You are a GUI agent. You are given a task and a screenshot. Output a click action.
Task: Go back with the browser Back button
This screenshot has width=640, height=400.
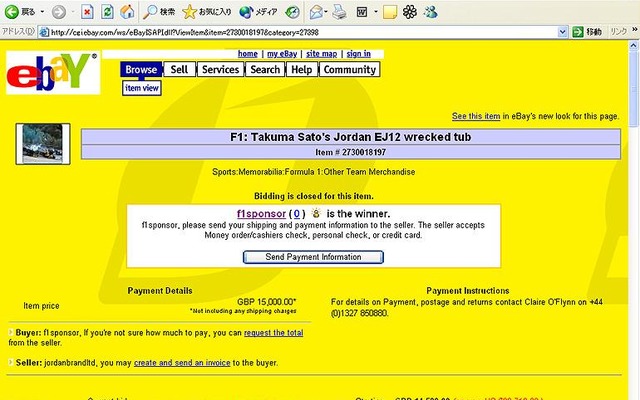point(20,12)
